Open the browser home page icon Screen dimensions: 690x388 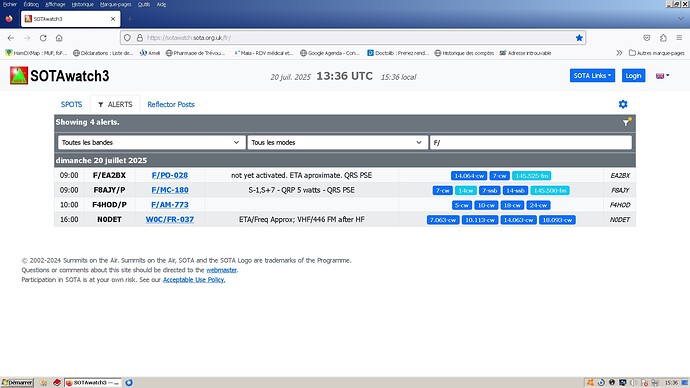59,38
